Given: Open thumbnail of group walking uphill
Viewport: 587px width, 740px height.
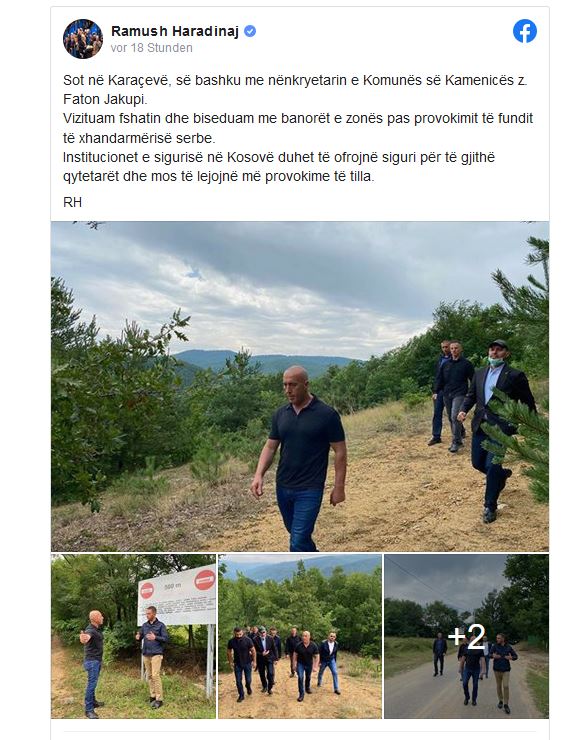Looking at the screenshot, I should pos(300,636).
